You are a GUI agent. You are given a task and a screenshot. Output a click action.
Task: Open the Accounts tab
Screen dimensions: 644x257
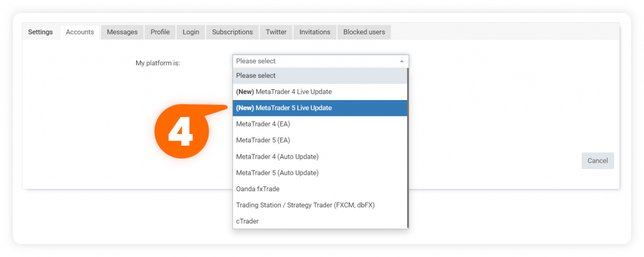(x=80, y=32)
